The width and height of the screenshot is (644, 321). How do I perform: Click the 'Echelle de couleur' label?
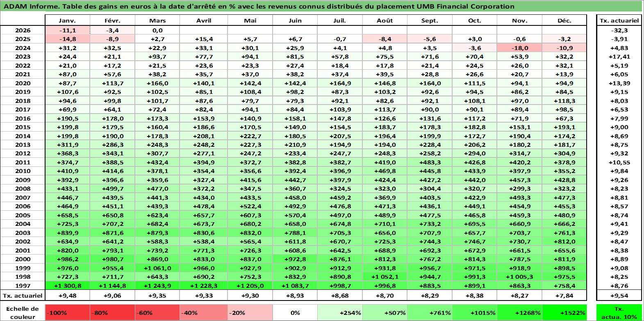23,313
